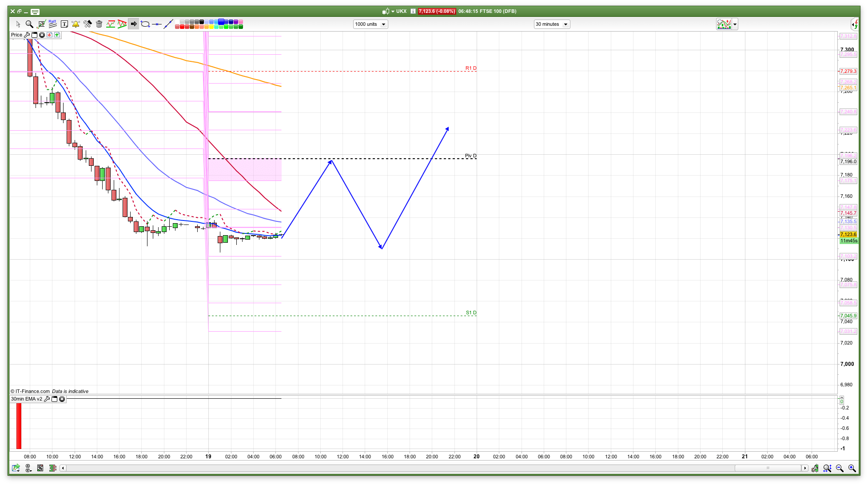The image size is (868, 485).
Task: Click the trash can delete-objects icon
Action: (99, 24)
